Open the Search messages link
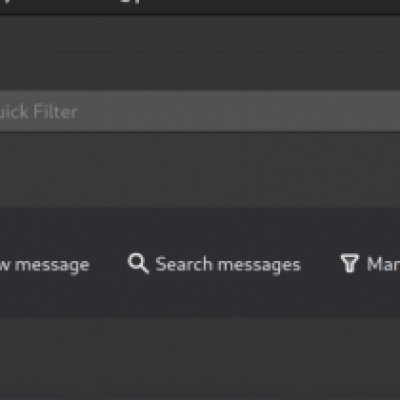The image size is (400, 400). (x=228, y=265)
